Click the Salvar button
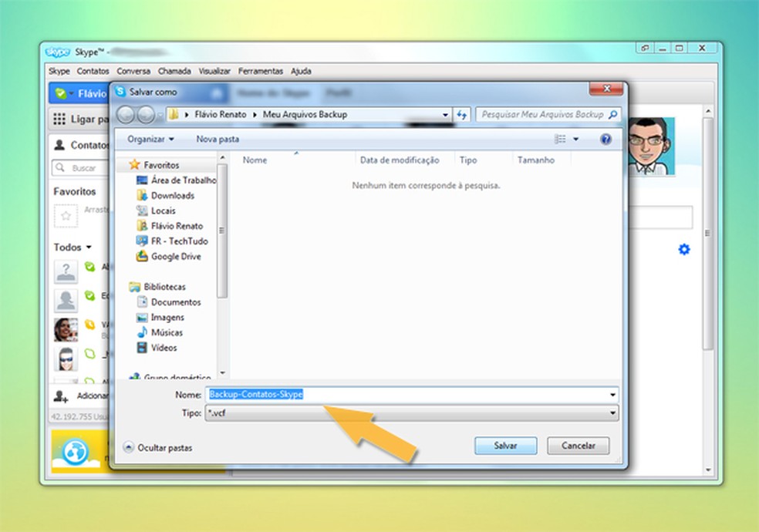 [505, 446]
